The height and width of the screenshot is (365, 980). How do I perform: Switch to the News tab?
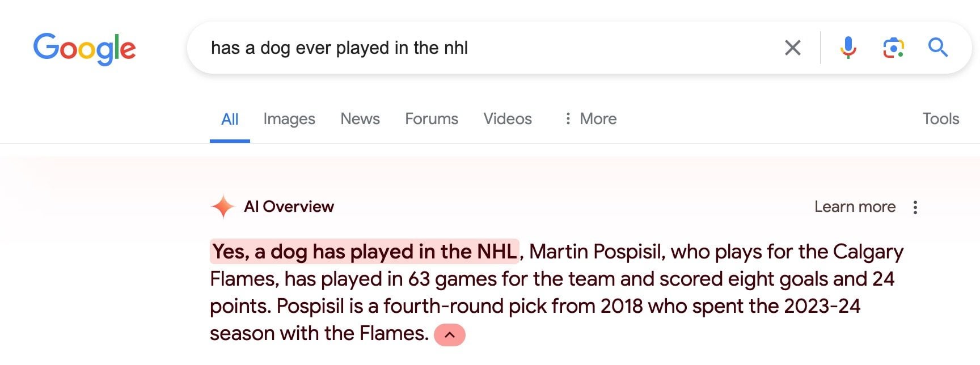point(360,118)
